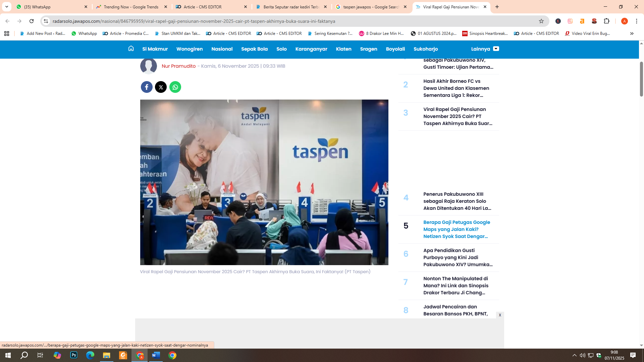Open Sragen section
The image size is (644, 362).
pyautogui.click(x=369, y=49)
